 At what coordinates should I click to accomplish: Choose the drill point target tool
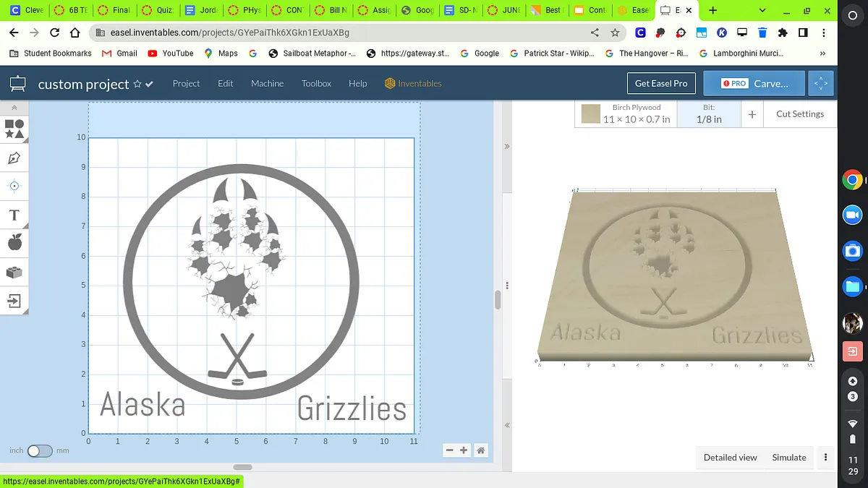click(14, 186)
